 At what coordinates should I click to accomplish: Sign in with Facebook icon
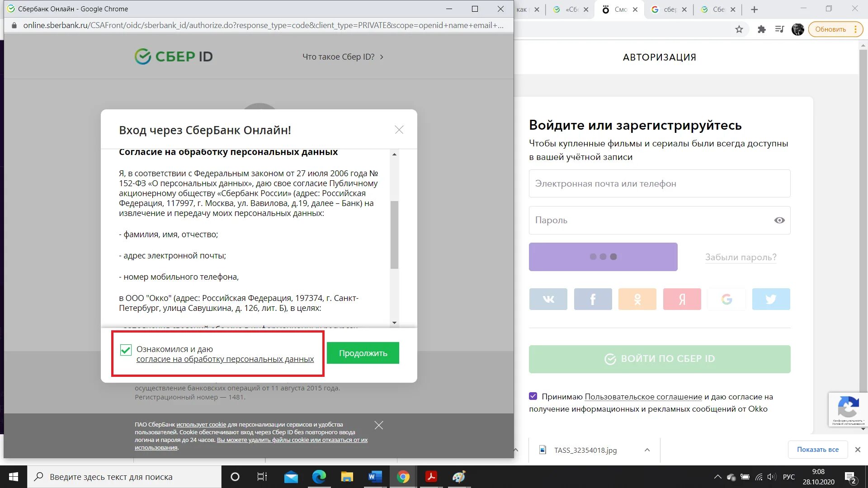click(593, 299)
